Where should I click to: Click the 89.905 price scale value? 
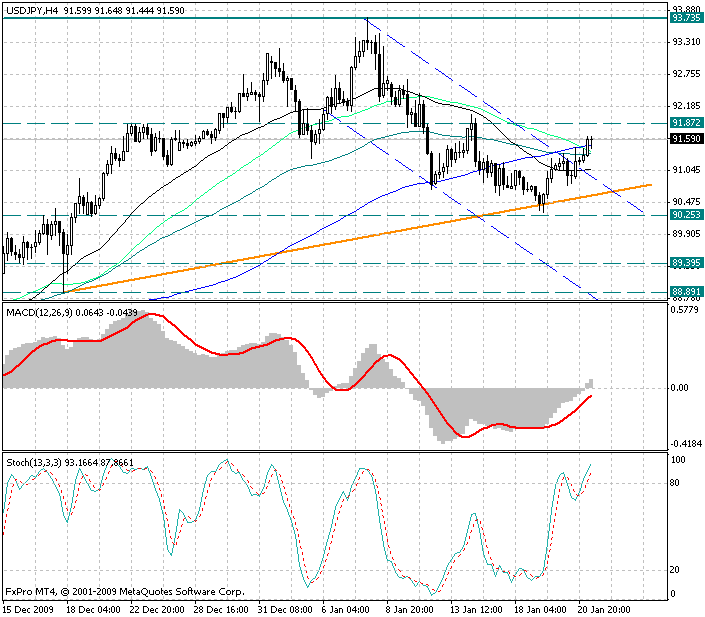[686, 233]
